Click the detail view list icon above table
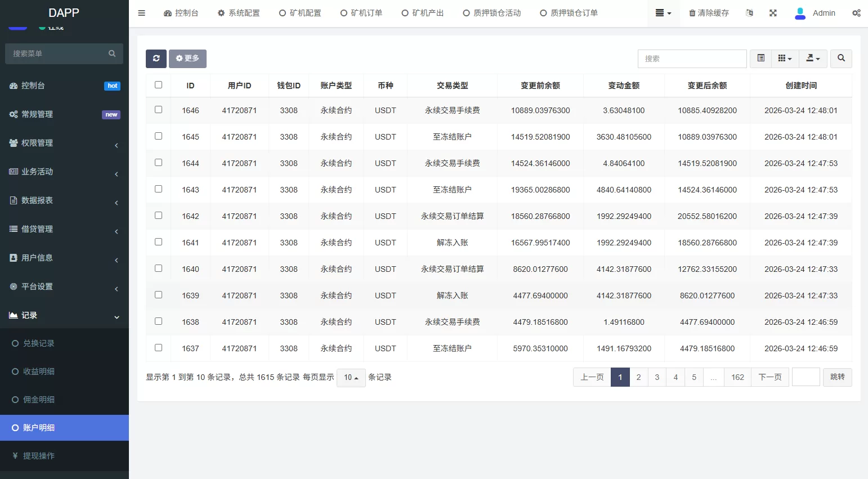868x479 pixels. (760, 59)
